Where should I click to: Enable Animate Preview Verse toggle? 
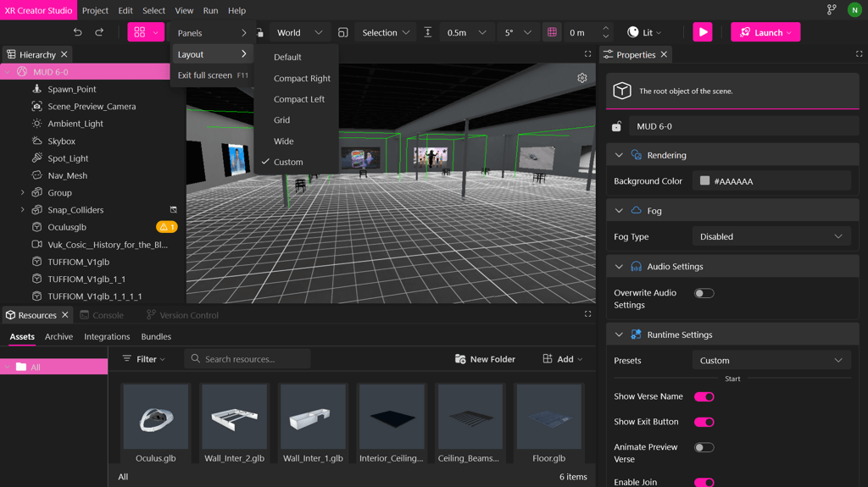click(x=704, y=447)
